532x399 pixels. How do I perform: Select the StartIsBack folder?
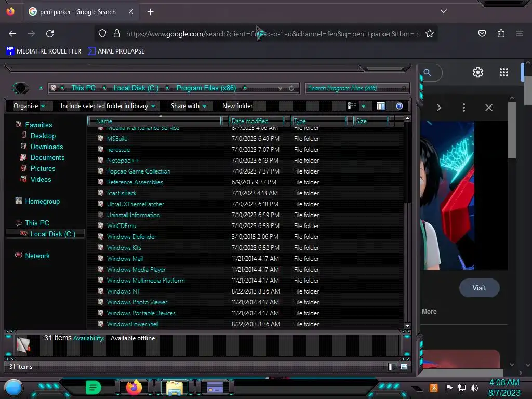(122, 193)
